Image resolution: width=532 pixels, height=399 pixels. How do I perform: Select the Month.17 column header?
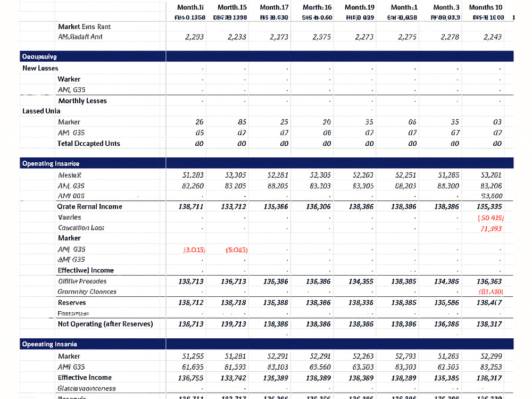pyautogui.click(x=274, y=7)
